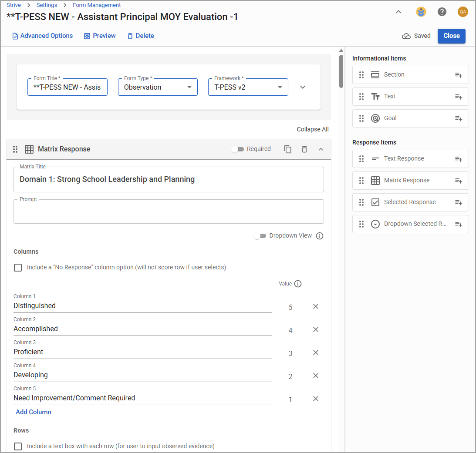476x453 pixels.
Task: Edit the value 2 for Developing
Action: [290, 376]
